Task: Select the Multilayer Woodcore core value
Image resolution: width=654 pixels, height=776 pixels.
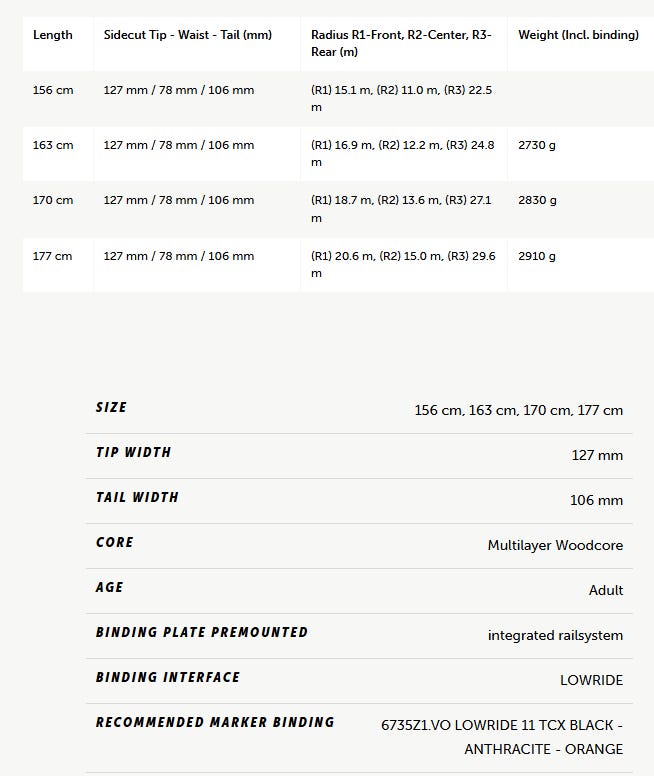Action: pos(555,545)
